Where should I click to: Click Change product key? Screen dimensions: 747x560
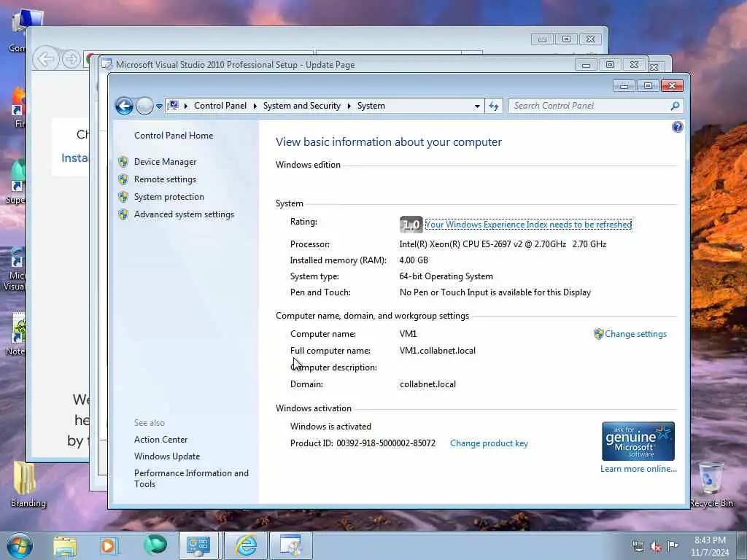489,443
